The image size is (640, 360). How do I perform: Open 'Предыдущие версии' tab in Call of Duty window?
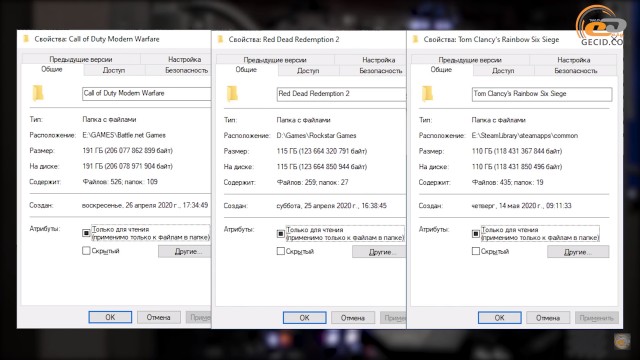click(x=81, y=59)
